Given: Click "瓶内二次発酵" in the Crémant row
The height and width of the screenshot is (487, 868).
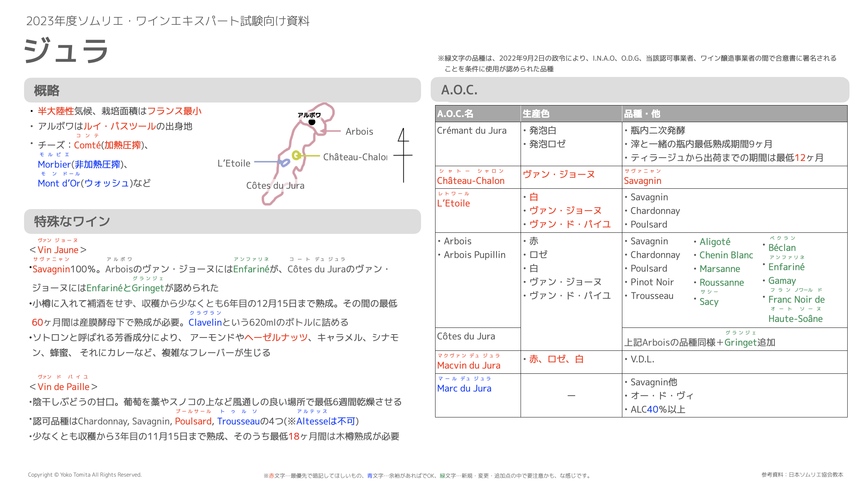Looking at the screenshot, I should point(658,130).
